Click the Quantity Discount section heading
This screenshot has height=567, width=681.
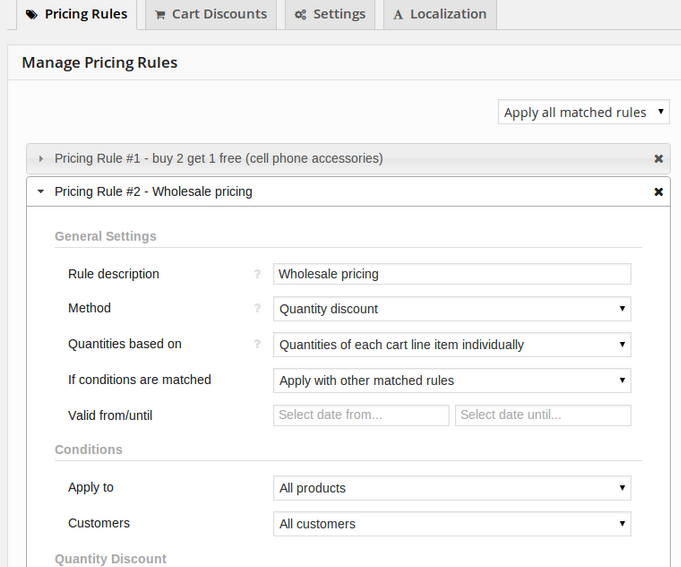point(110,559)
